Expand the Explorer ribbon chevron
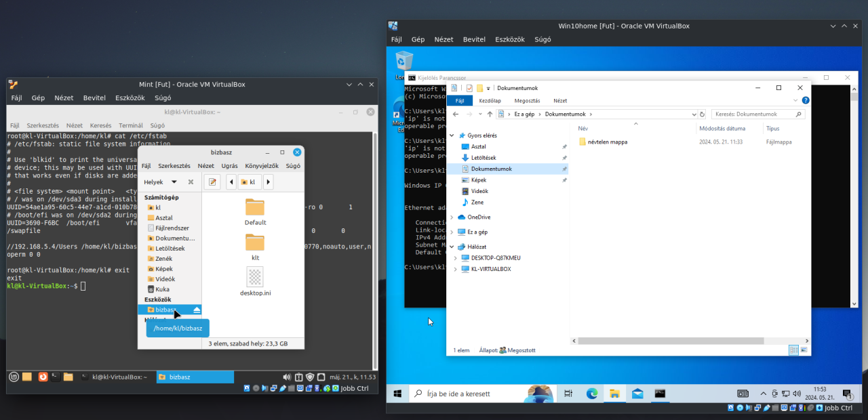The width and height of the screenshot is (868, 420). pos(795,100)
